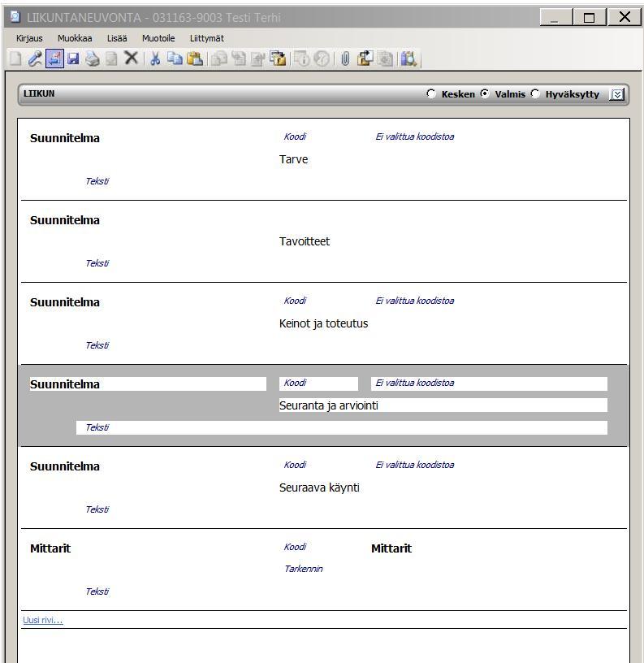Image resolution: width=644 pixels, height=663 pixels.
Task: Click the grayed icon before the binoculars
Action: pos(385,58)
